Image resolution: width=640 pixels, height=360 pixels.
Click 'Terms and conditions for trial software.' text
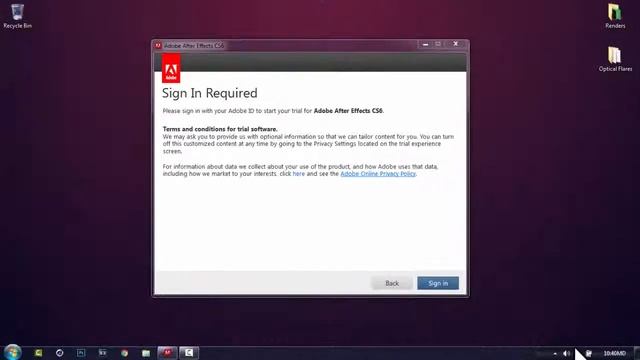click(x=220, y=129)
